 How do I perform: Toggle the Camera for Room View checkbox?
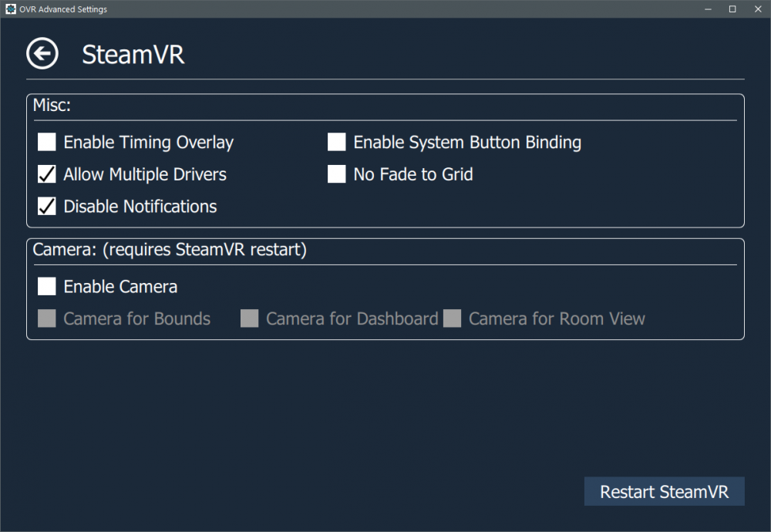click(x=452, y=318)
